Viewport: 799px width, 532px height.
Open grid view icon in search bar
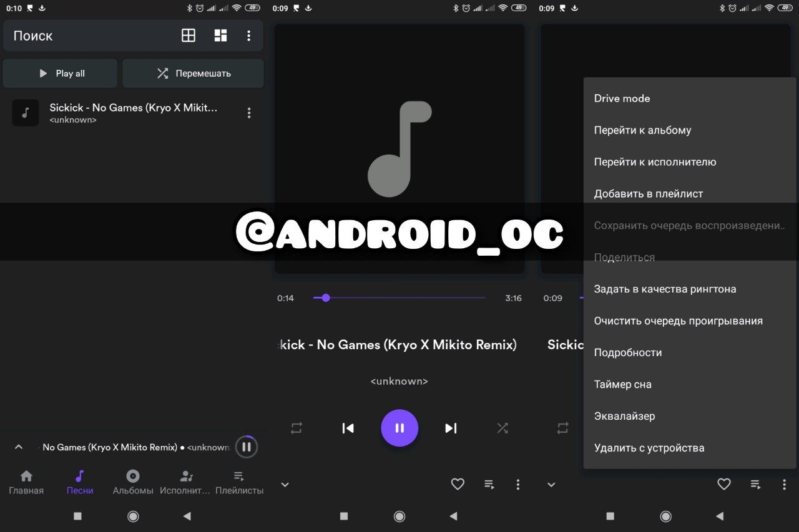[189, 36]
